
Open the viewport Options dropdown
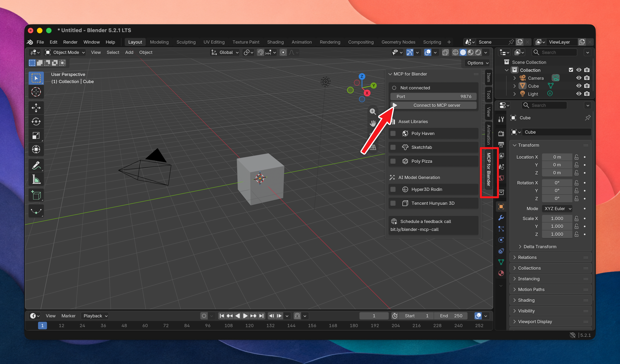pyautogui.click(x=477, y=63)
